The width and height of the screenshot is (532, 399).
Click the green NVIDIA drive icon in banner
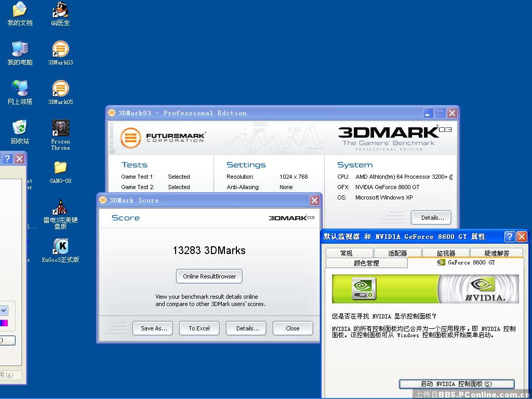coord(364,288)
